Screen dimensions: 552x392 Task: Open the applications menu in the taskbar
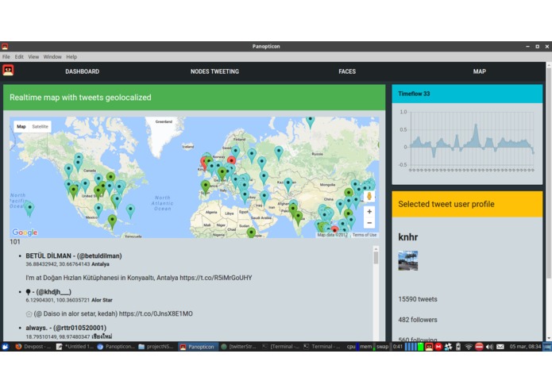coord(6,347)
